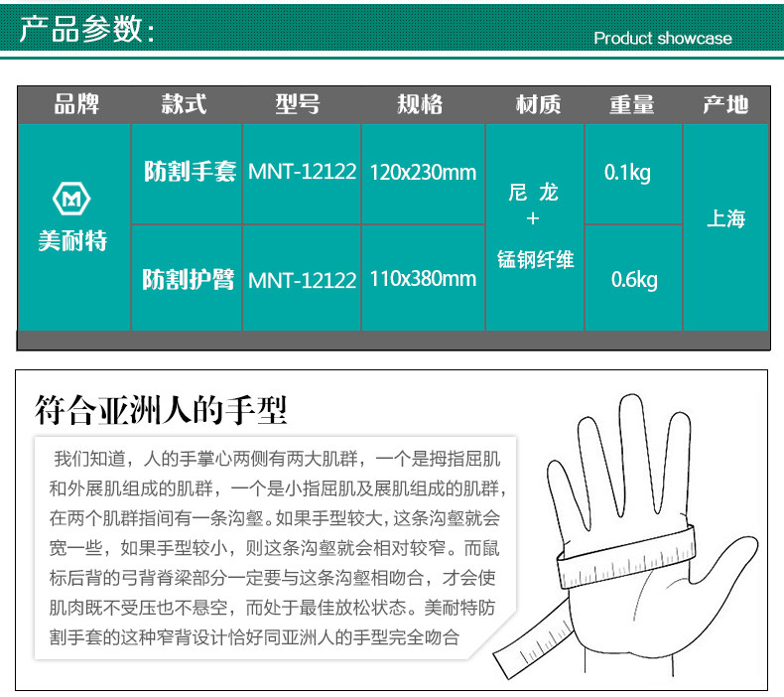The height and width of the screenshot is (697, 784).
Task: Click the 120x230mm size cell
Action: point(423,173)
